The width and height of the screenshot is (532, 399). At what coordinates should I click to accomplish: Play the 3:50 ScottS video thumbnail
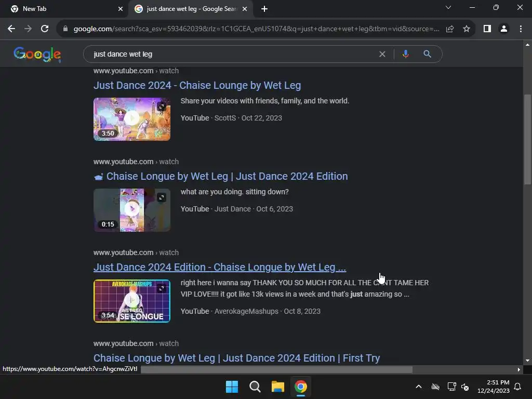pos(131,119)
